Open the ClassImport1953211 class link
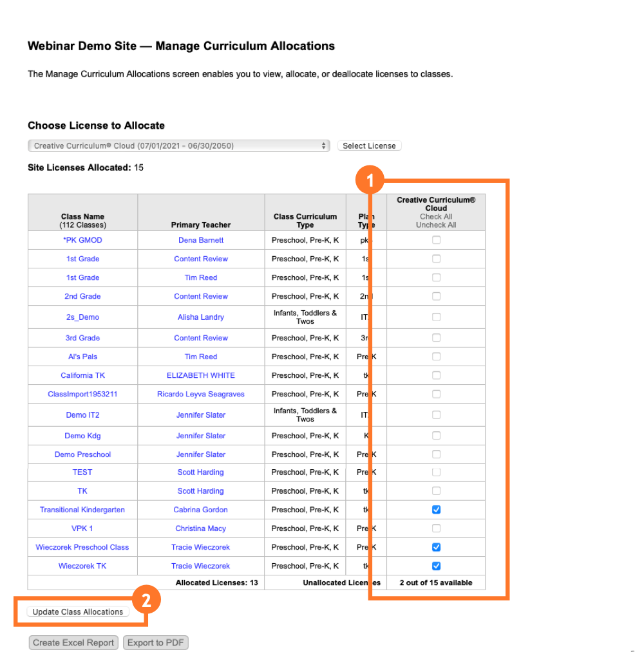644x652 pixels. pos(82,393)
